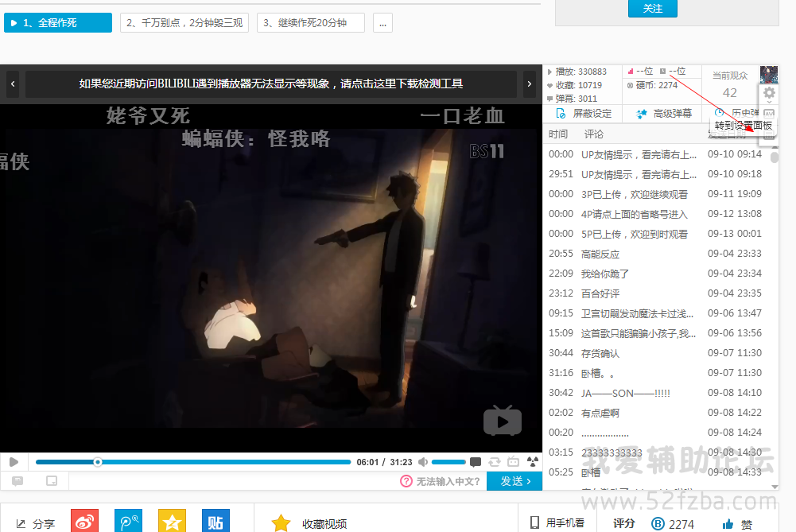Click the 硬币: 2274 coin count
Viewport: 796px width, 532px height.
(x=652, y=85)
